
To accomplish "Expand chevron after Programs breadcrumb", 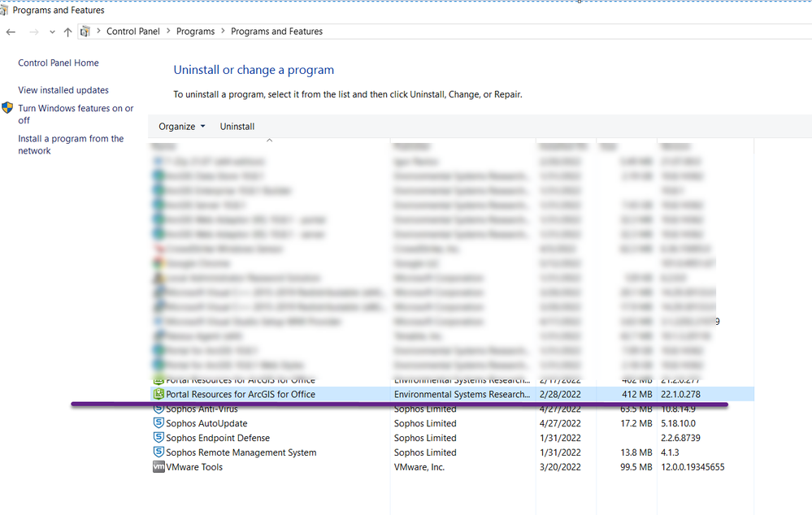I will [x=223, y=31].
